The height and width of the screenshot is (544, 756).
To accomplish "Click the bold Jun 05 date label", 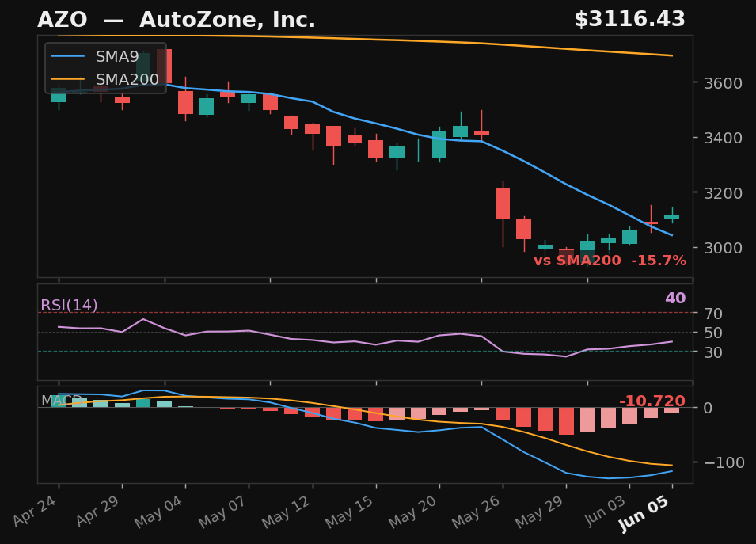I will tap(644, 514).
